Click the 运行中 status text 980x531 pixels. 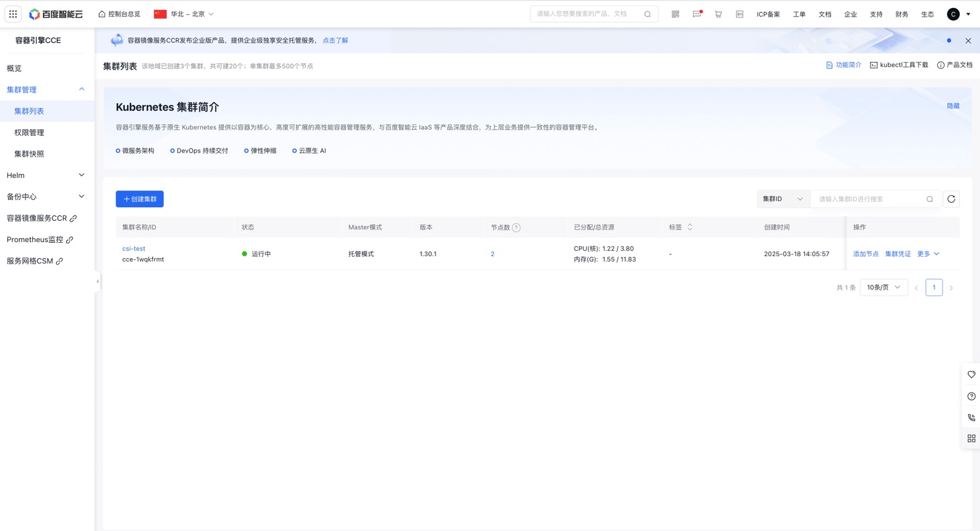[x=261, y=254]
